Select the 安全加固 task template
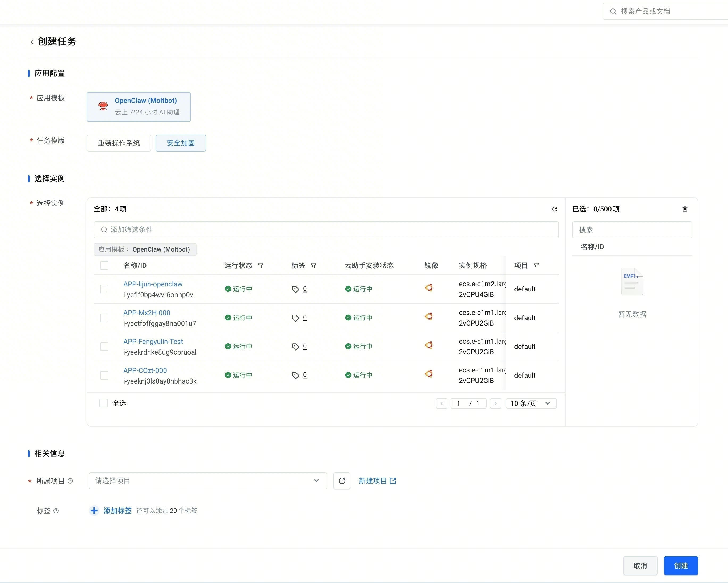 [180, 143]
